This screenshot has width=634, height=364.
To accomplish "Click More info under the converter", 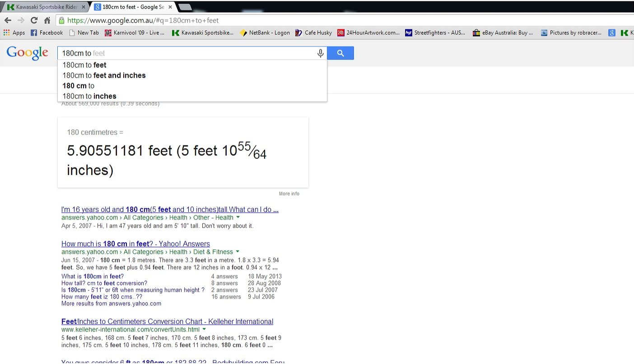I will tap(289, 194).
